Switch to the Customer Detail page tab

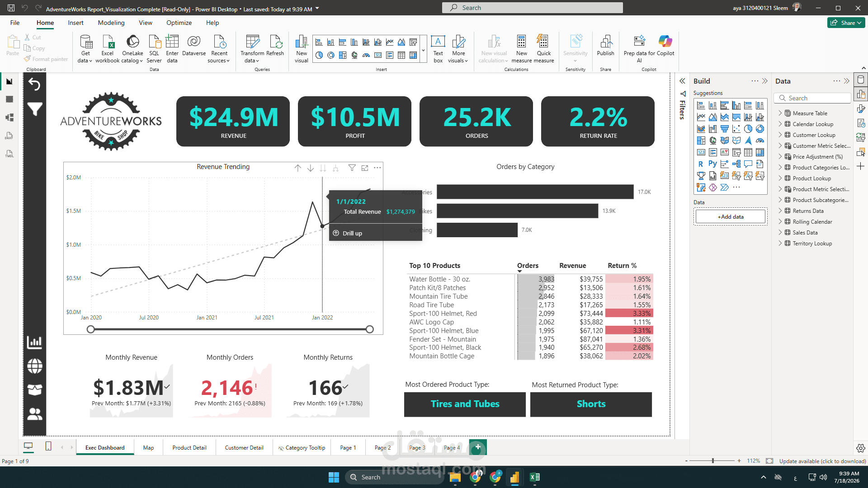pos(244,448)
